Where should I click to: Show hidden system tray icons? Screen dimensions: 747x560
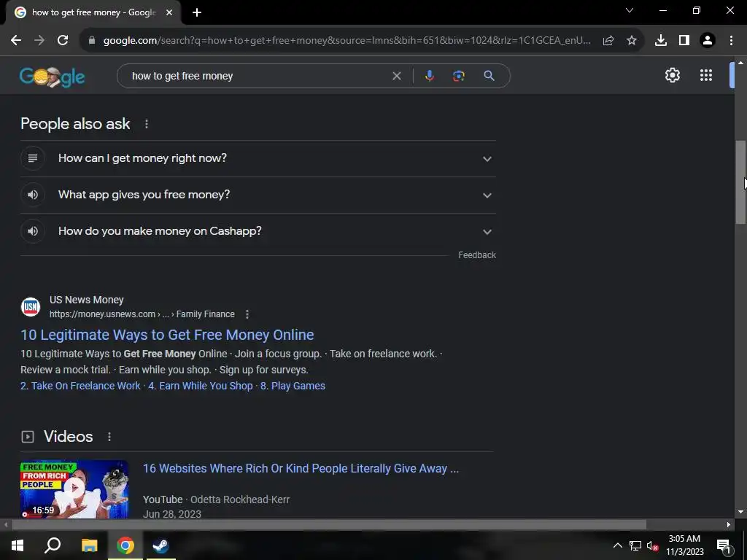coord(617,545)
